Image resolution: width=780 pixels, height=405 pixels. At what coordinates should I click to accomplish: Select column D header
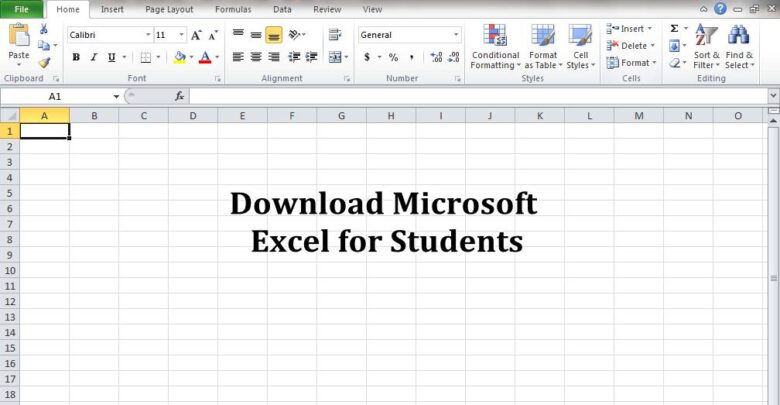193,116
